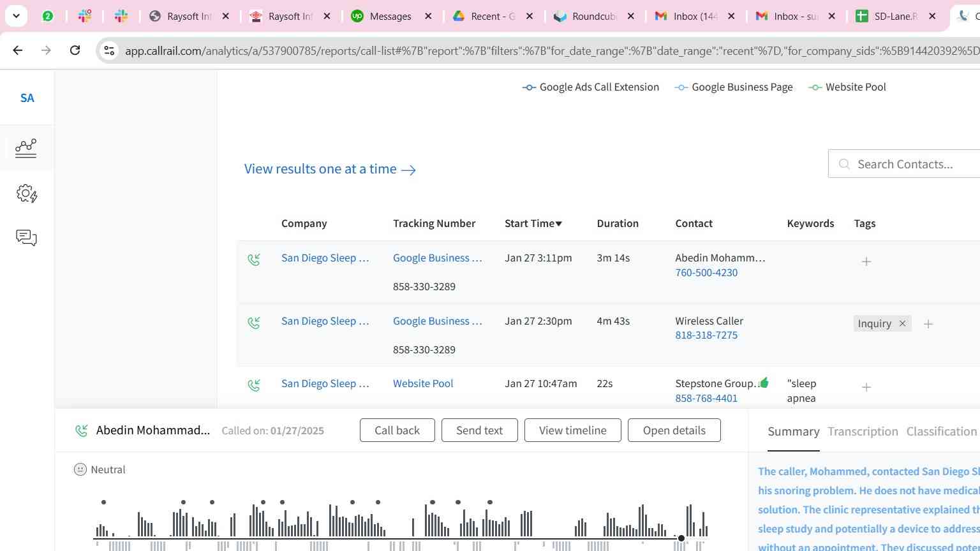Open San Diego Sleep company in Wireless Caller row
980x551 pixels.
325,321
